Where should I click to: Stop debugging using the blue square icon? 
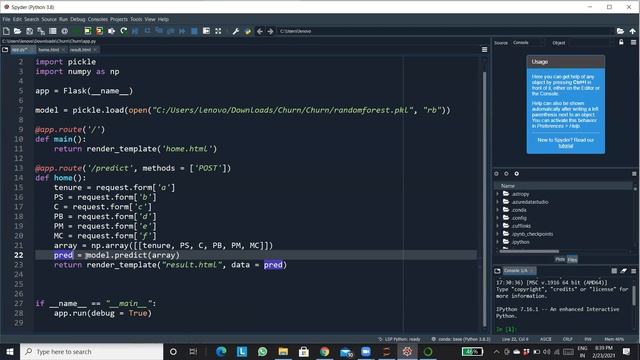click(x=194, y=31)
